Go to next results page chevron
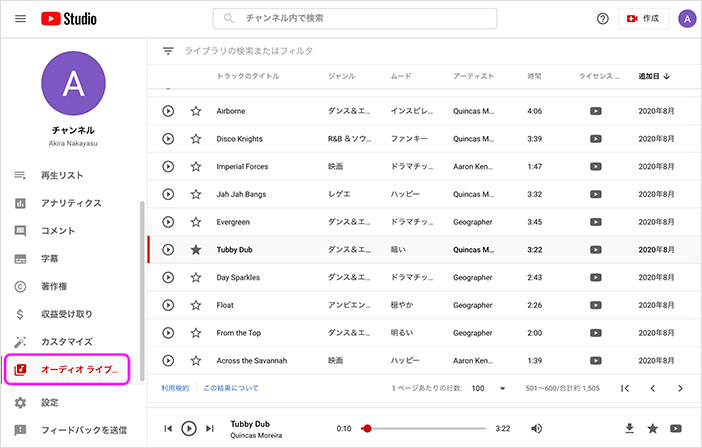Screen dimensions: 702x448 click(x=680, y=388)
